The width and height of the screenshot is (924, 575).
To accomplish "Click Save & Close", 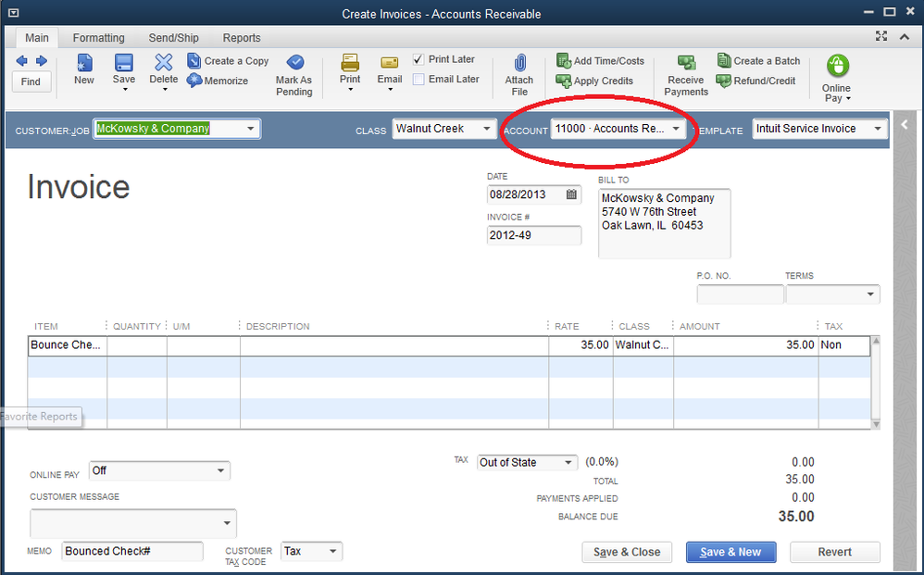I will point(627,552).
